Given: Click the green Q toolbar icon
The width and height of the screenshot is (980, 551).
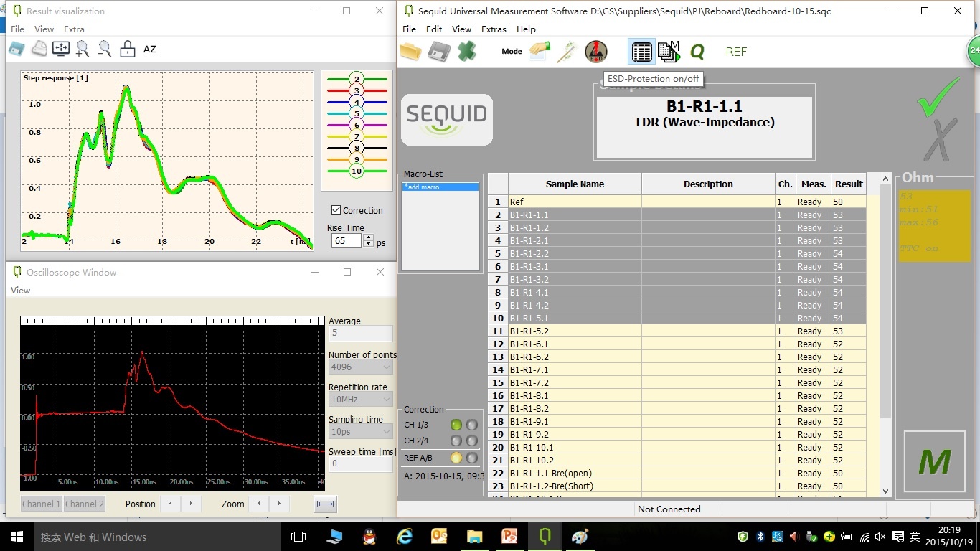Looking at the screenshot, I should coord(697,52).
